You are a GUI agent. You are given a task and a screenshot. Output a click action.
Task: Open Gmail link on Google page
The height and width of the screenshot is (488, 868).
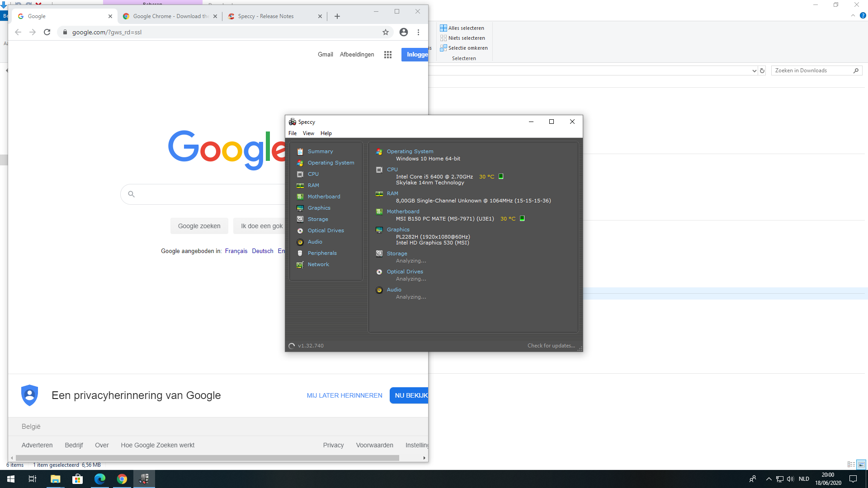[325, 55]
